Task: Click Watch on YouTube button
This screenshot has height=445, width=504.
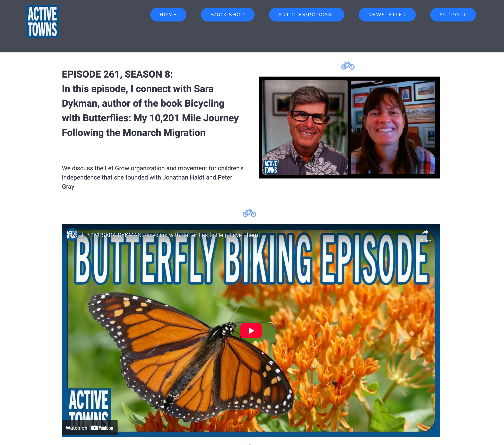Action: coord(89,428)
